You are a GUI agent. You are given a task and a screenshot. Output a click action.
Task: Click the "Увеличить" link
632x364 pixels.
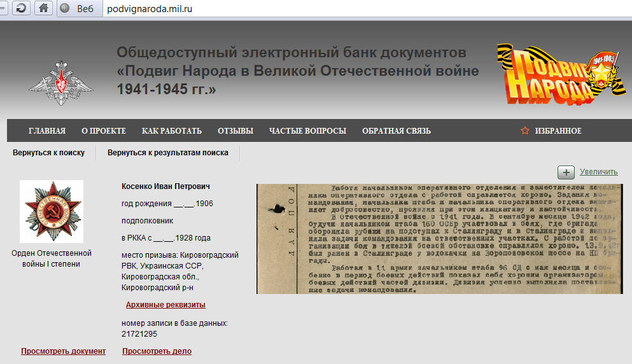[598, 172]
